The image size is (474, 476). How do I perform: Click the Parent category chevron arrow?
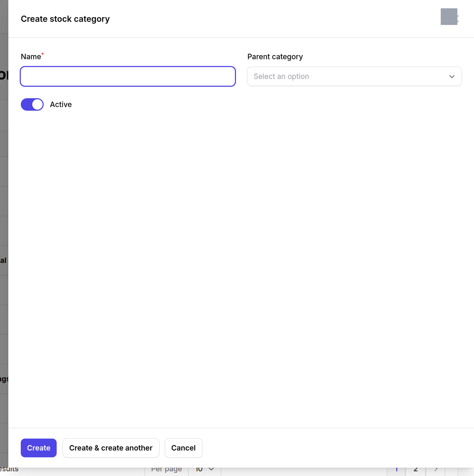click(452, 77)
